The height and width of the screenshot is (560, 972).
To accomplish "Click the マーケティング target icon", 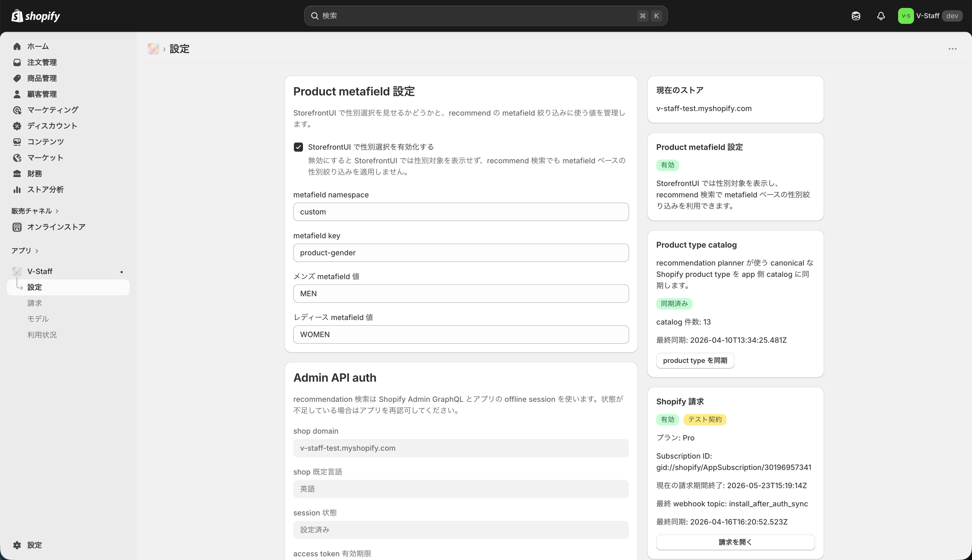I will point(17,110).
